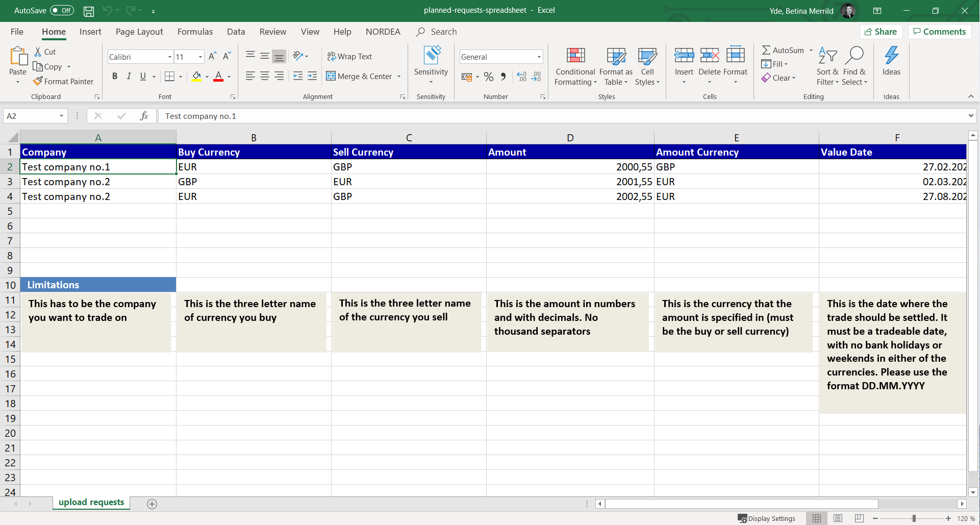Click the Decrease Indent icon
This screenshot has height=525, width=980.
[298, 76]
